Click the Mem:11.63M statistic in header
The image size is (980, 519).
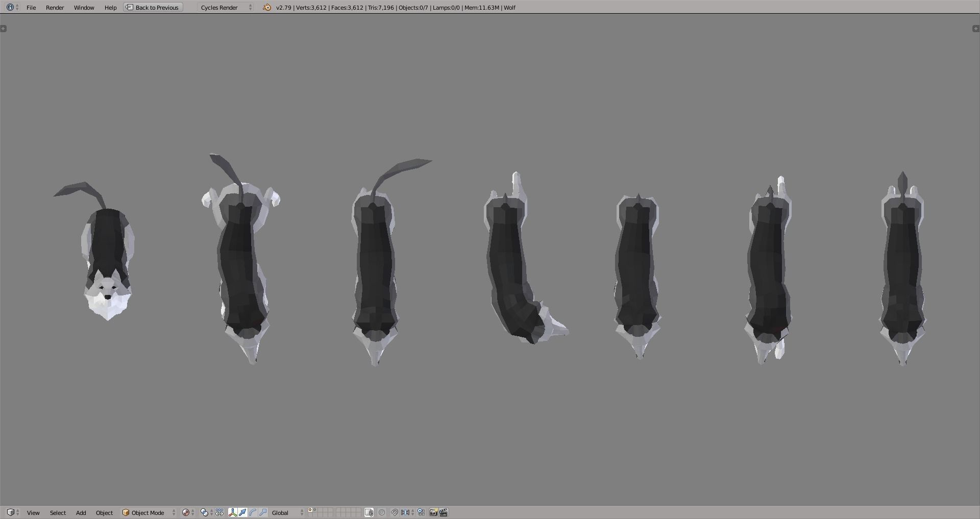coord(481,7)
